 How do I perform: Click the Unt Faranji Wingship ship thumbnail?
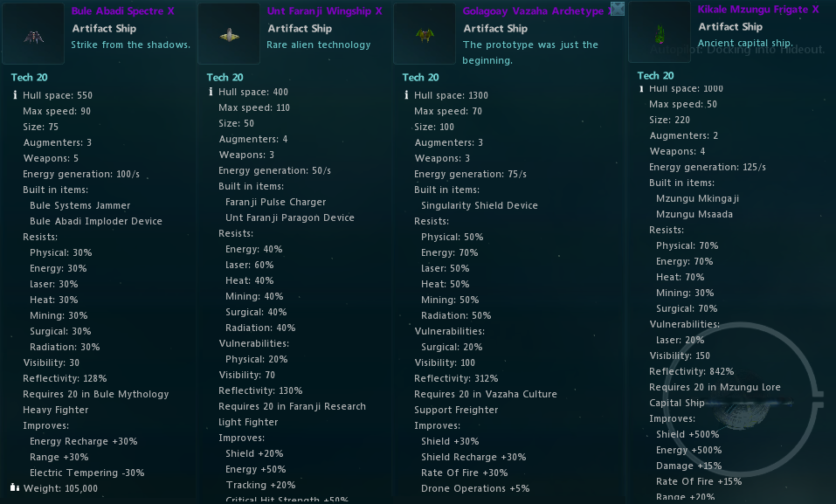[229, 34]
